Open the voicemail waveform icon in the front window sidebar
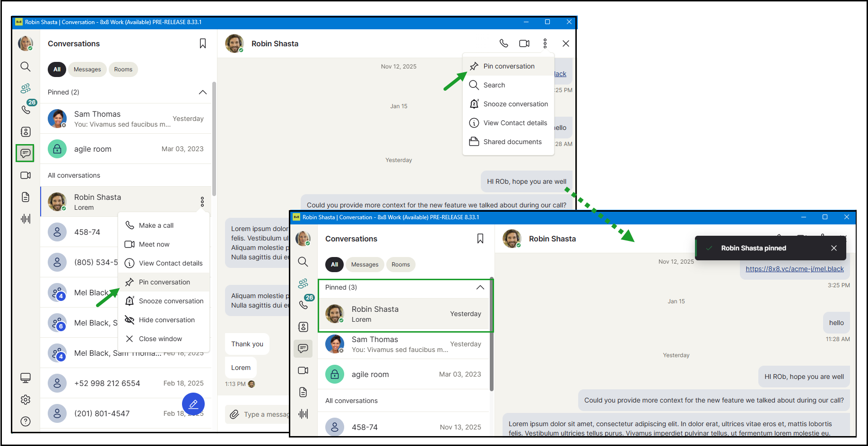The width and height of the screenshot is (868, 446). [303, 414]
